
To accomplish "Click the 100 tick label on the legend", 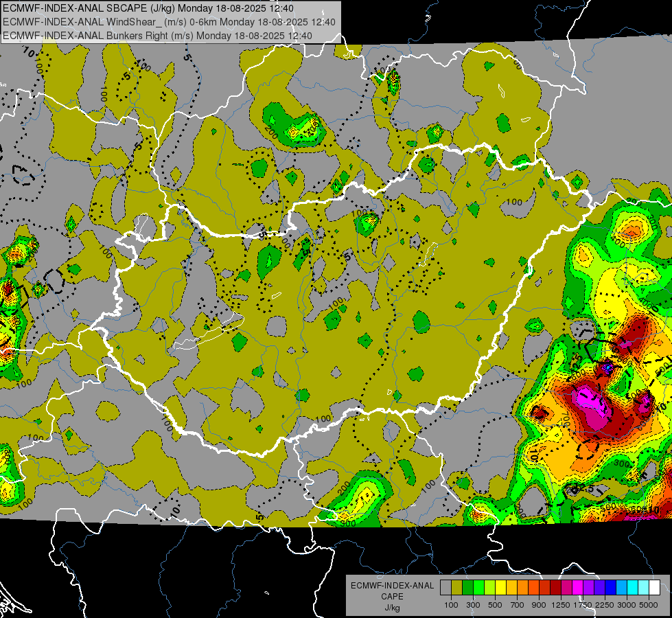I will (451, 605).
